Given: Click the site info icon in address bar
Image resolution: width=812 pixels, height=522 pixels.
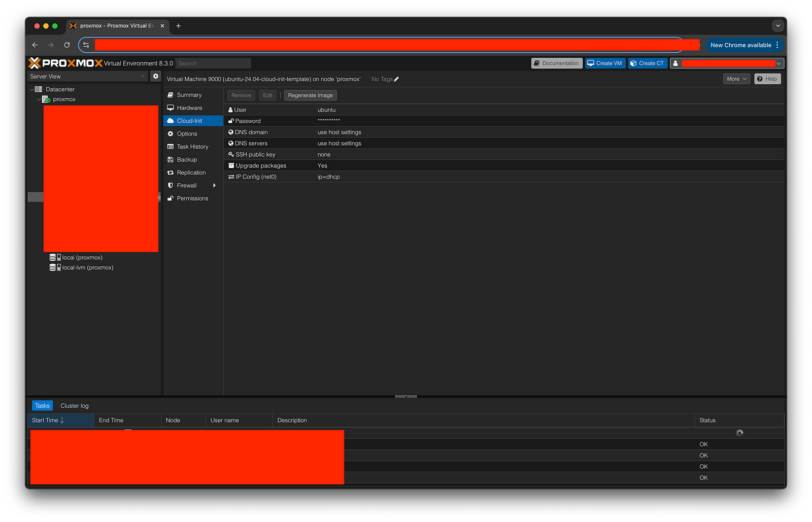Looking at the screenshot, I should [x=86, y=45].
